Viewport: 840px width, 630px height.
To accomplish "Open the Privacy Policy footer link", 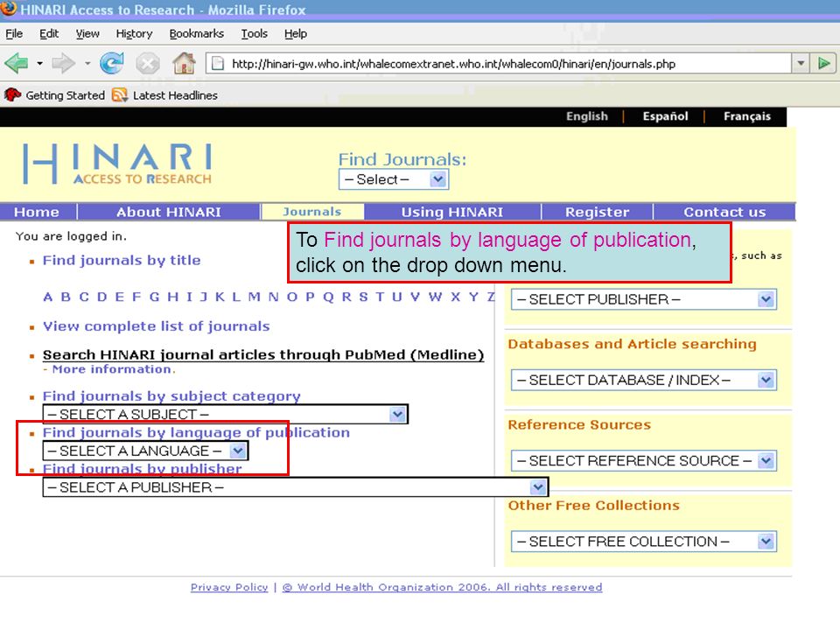I will coord(229,587).
